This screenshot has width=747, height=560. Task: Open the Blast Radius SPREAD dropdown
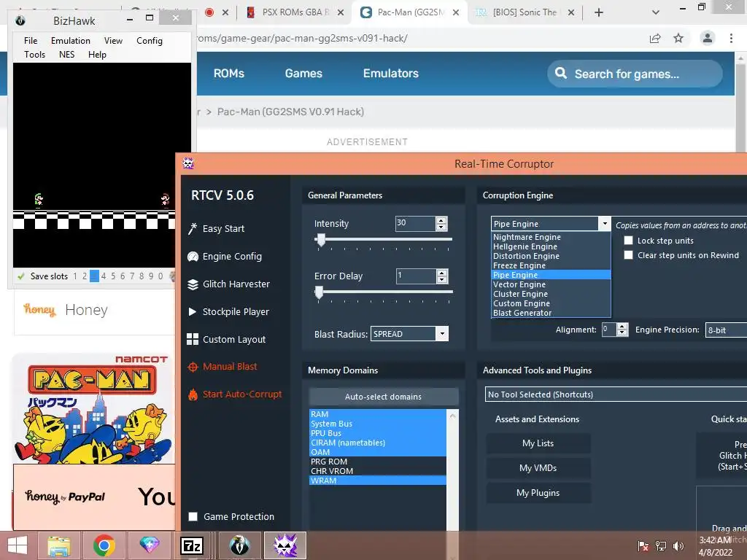(x=409, y=334)
